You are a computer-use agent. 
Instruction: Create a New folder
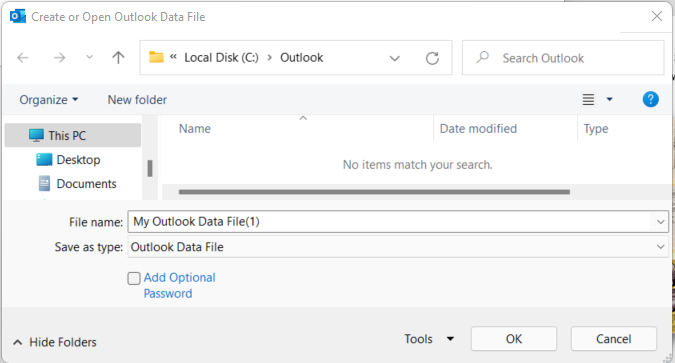pyautogui.click(x=137, y=100)
